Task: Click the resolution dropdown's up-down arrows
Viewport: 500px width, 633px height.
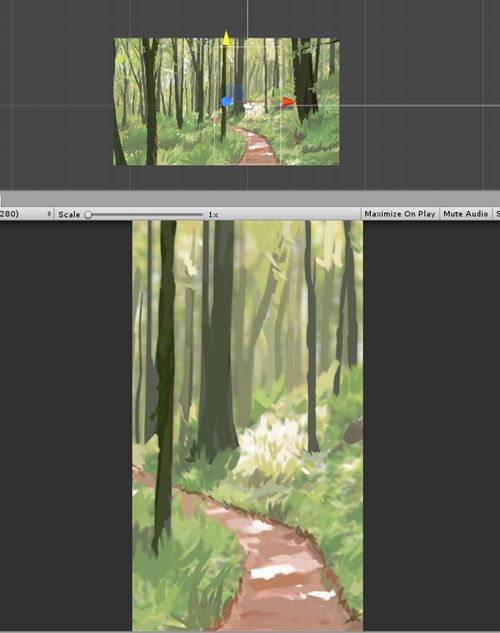Action: [x=49, y=214]
